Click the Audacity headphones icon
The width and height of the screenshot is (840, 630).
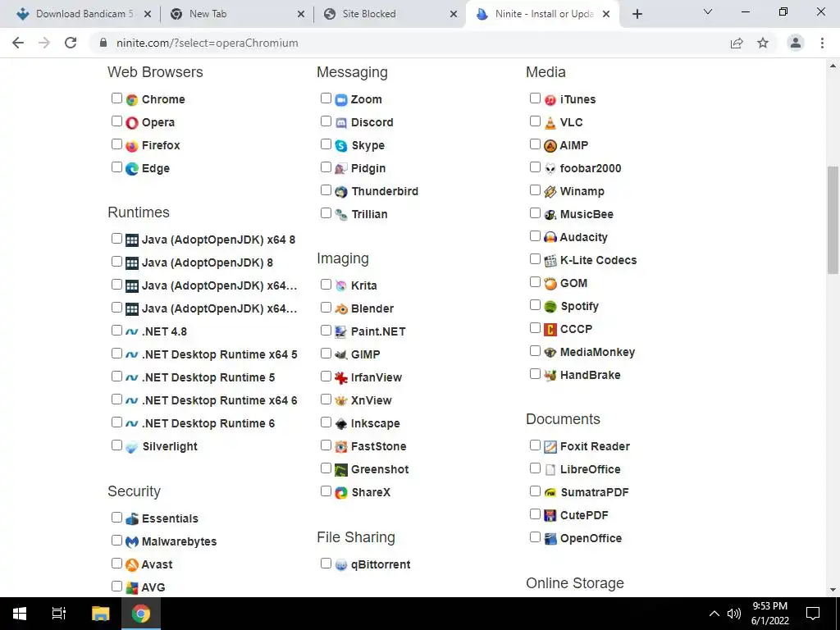pos(550,237)
